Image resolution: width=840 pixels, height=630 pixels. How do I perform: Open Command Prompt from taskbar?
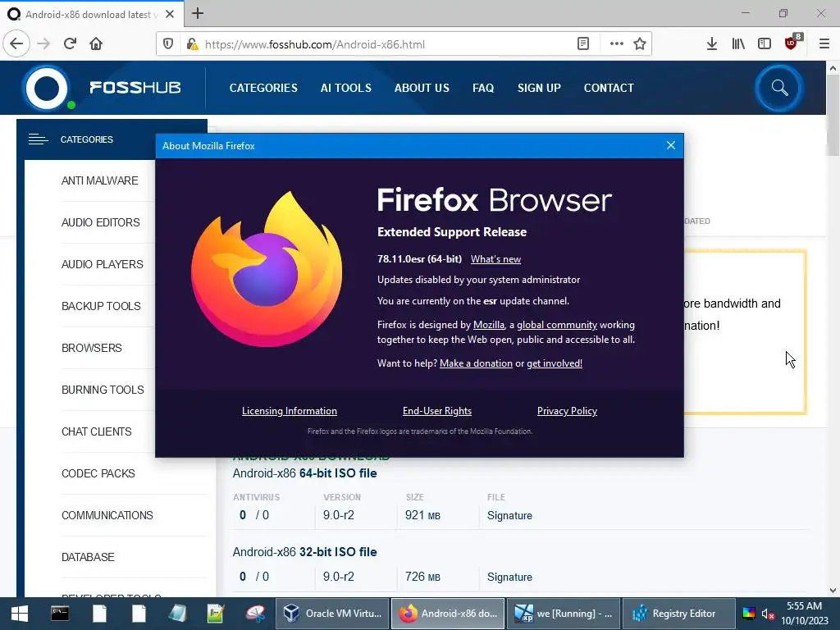[x=59, y=614]
